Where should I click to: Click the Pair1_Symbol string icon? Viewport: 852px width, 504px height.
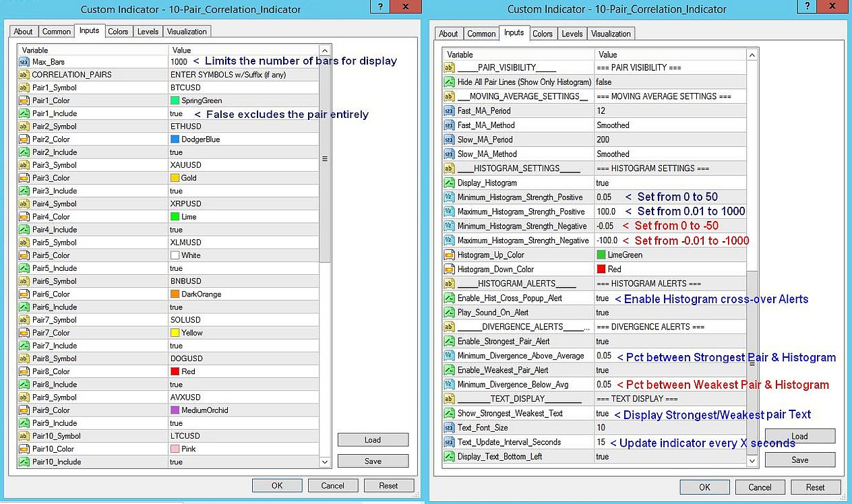[x=24, y=88]
